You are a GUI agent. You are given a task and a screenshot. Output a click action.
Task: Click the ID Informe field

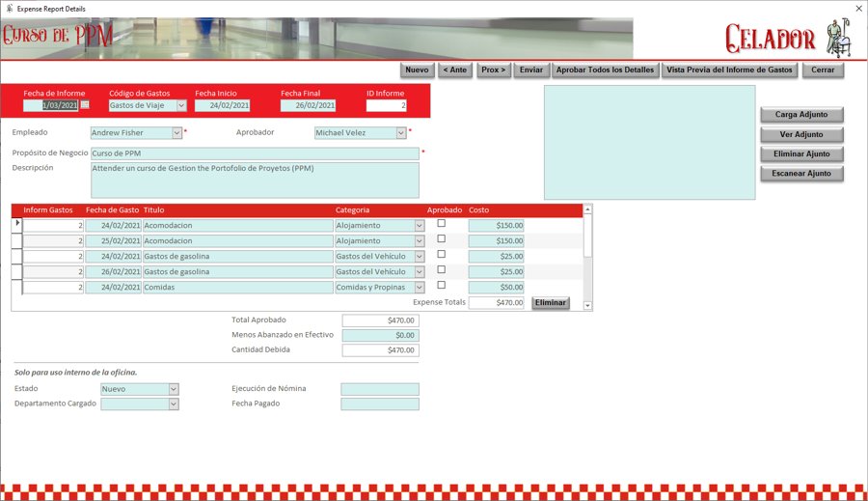click(x=387, y=105)
